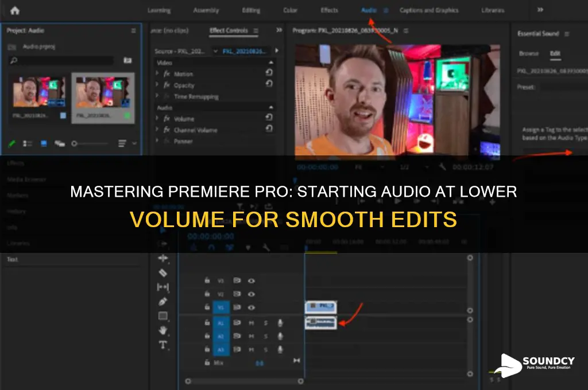Select the Ripple Edit tool above Razor
Image resolution: width=588 pixels, height=390 pixels.
coord(163,258)
